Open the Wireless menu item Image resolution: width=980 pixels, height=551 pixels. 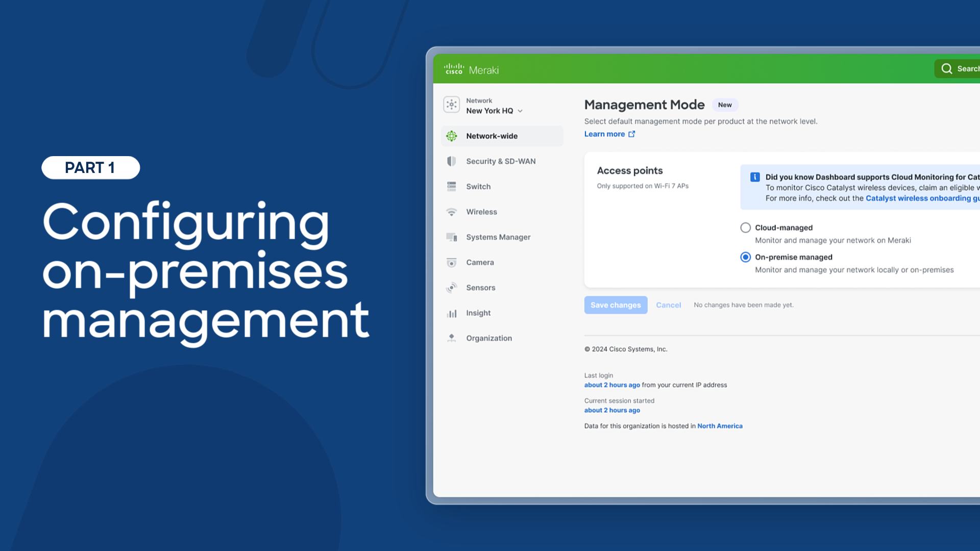481,212
